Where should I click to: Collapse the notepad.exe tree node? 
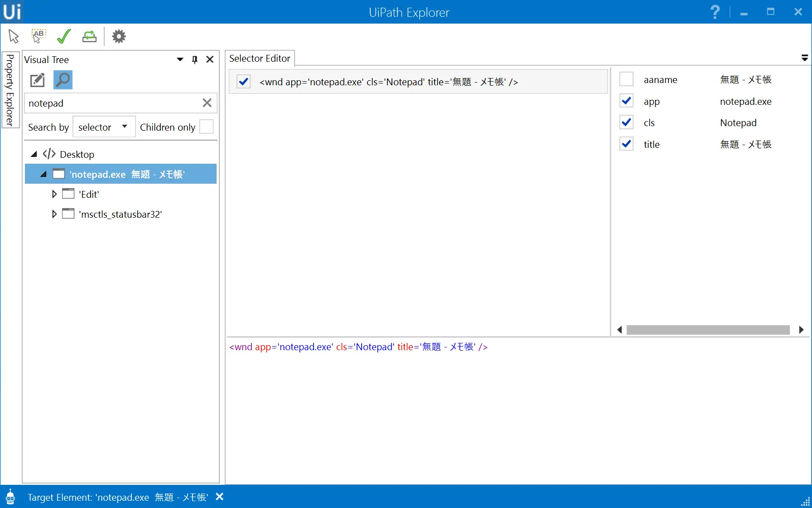pyautogui.click(x=43, y=174)
